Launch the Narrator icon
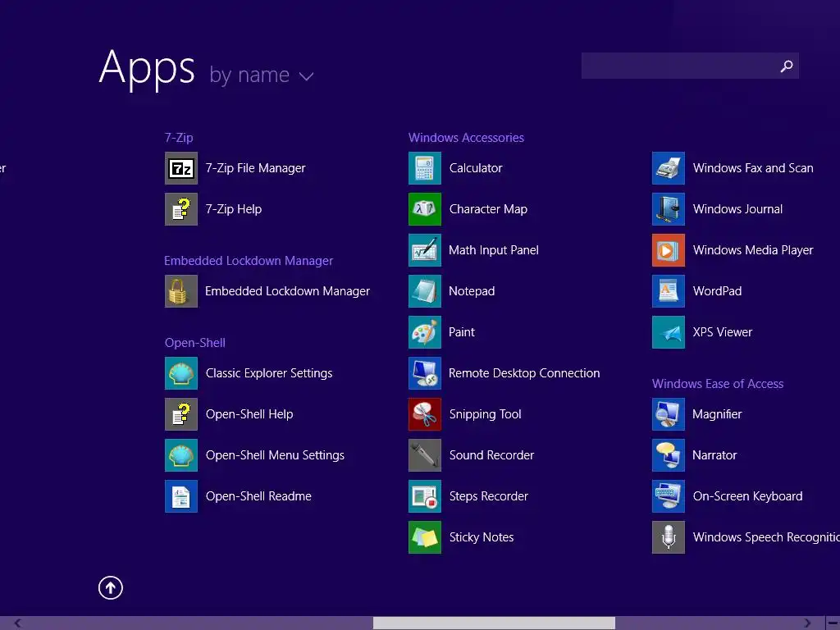 coord(669,455)
